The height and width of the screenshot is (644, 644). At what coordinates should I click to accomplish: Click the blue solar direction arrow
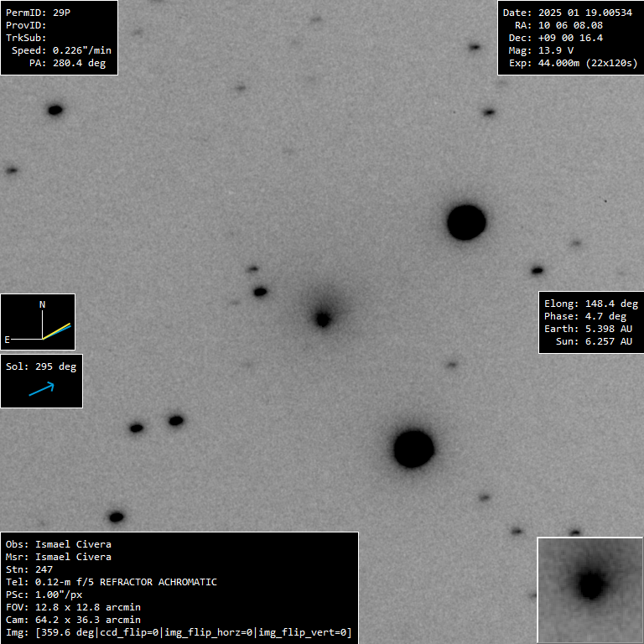[41, 389]
